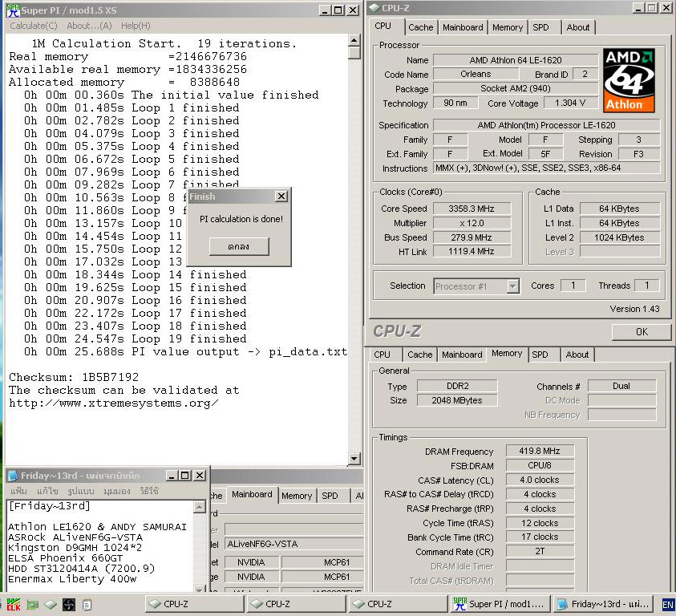Click the notepad document icon in taskbar
Viewport: 676px width, 616px height.
pos(87,605)
